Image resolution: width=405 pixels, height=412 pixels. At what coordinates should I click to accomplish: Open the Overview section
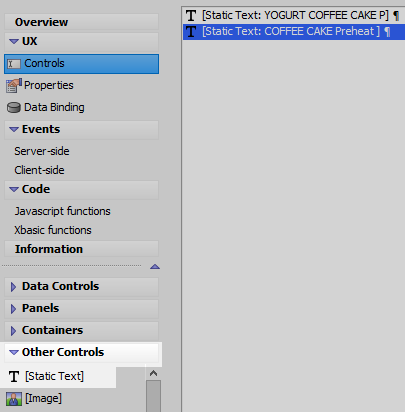[81, 22]
